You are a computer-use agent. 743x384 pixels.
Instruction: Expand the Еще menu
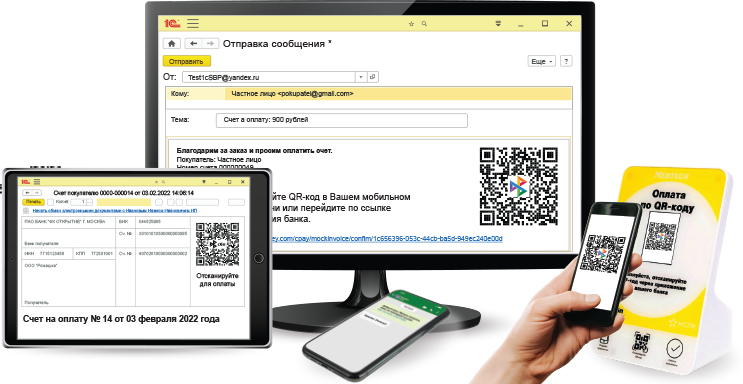[x=542, y=61]
